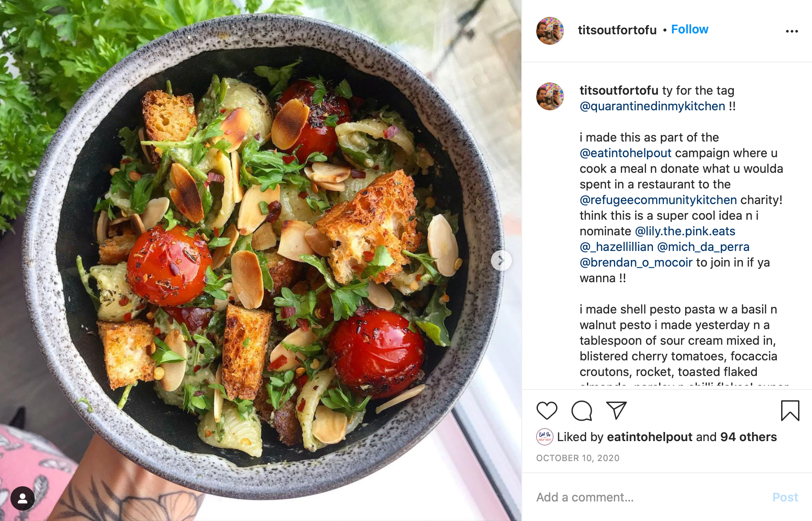812x521 pixels.
Task: Follow titsoutfortofu account
Action: (x=689, y=30)
